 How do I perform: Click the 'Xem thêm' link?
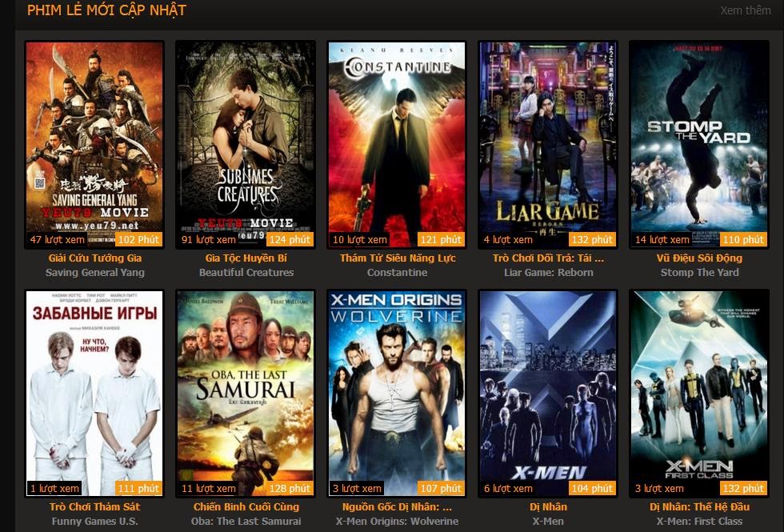[x=746, y=10]
